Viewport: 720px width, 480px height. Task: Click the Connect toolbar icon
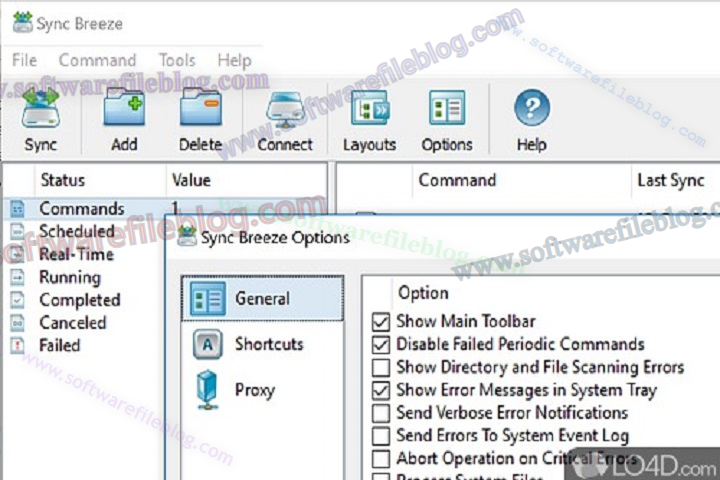(x=285, y=110)
